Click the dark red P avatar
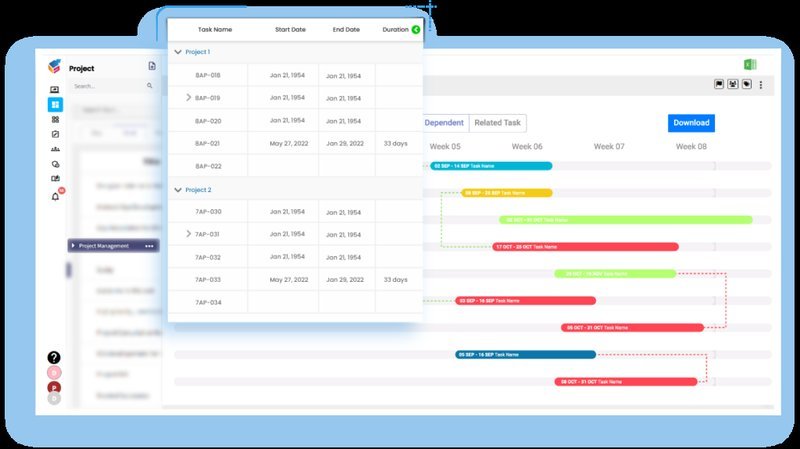Viewport: 800px width, 449px height. point(54,387)
